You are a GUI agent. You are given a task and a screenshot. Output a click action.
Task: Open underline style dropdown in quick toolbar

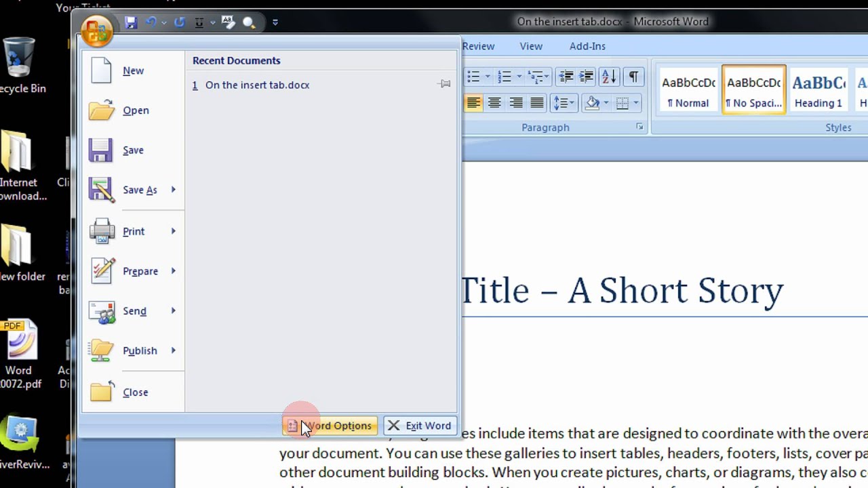point(212,22)
